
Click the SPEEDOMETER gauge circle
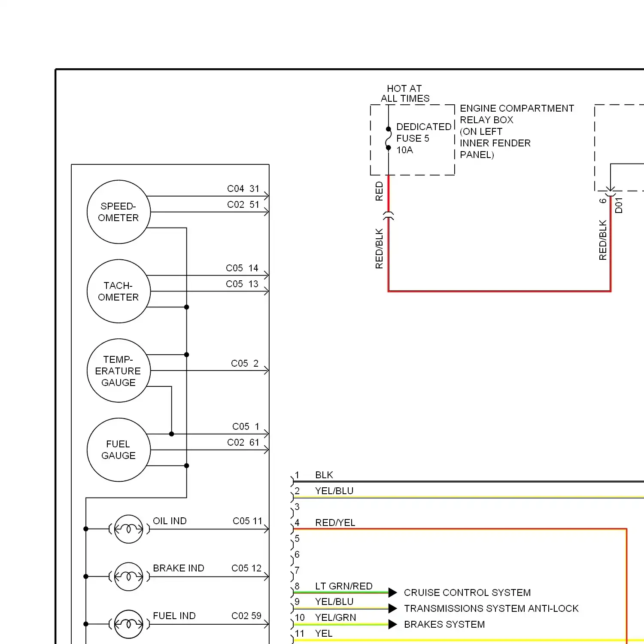tap(118, 212)
